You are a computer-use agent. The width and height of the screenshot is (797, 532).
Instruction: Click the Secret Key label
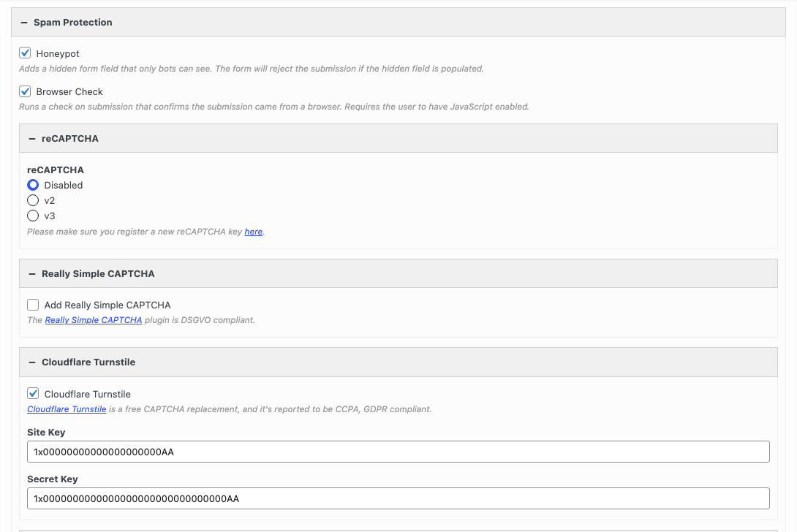pyautogui.click(x=53, y=479)
